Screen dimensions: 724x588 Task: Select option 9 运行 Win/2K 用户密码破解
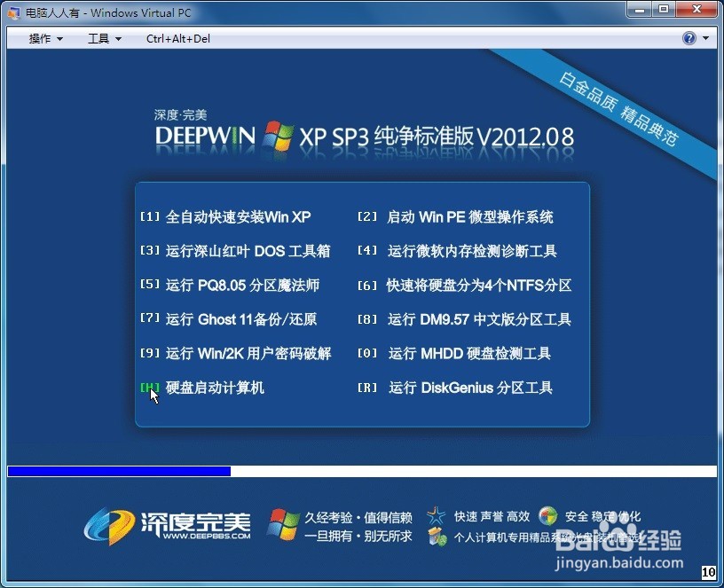coord(235,354)
